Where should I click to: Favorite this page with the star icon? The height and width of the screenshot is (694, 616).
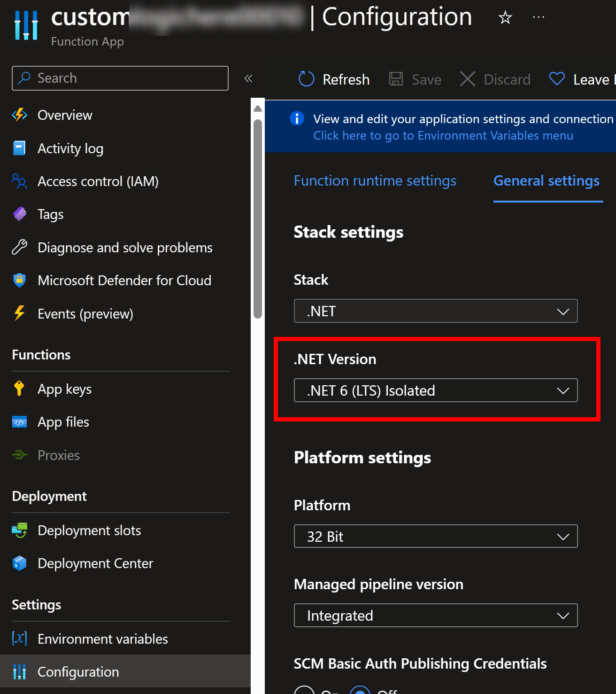click(x=505, y=18)
